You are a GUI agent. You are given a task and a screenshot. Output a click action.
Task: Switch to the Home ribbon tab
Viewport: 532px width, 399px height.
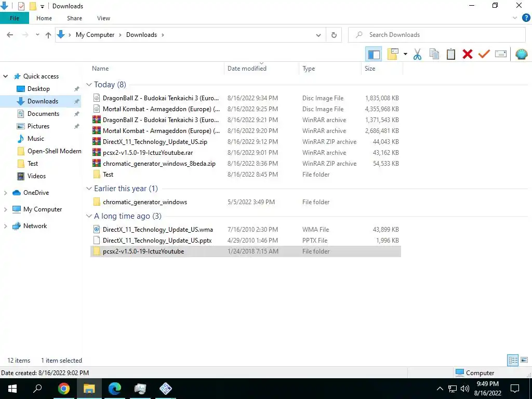click(44, 18)
